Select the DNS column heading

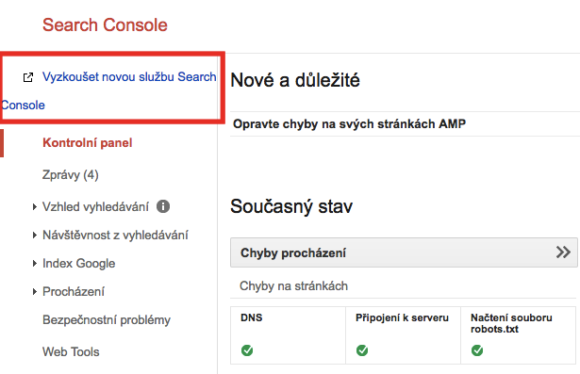(x=251, y=318)
